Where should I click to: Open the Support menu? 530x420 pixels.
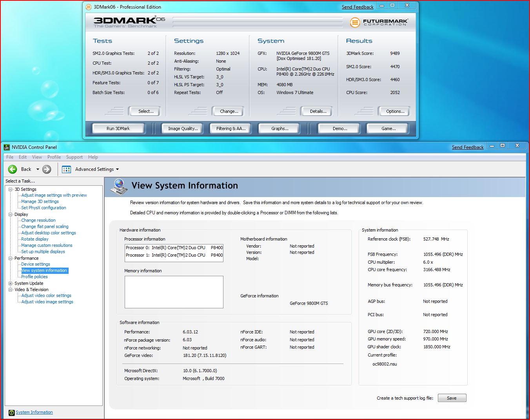coord(74,157)
